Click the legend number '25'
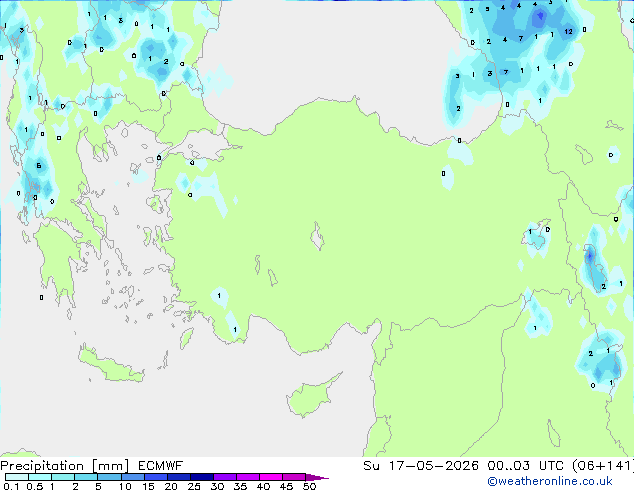634x490 pixels. point(194,486)
